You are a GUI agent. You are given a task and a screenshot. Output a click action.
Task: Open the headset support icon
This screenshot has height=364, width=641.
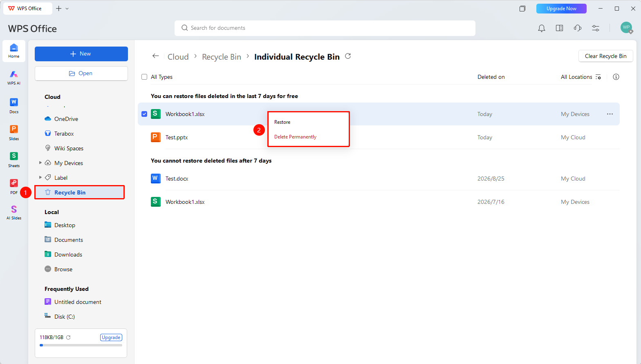coord(578,28)
